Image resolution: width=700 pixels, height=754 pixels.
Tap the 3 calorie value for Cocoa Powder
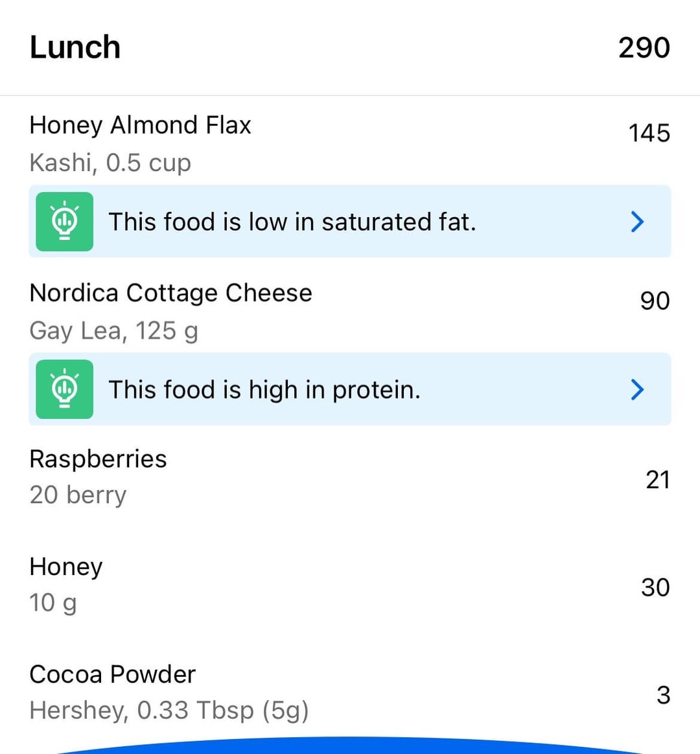pos(664,696)
